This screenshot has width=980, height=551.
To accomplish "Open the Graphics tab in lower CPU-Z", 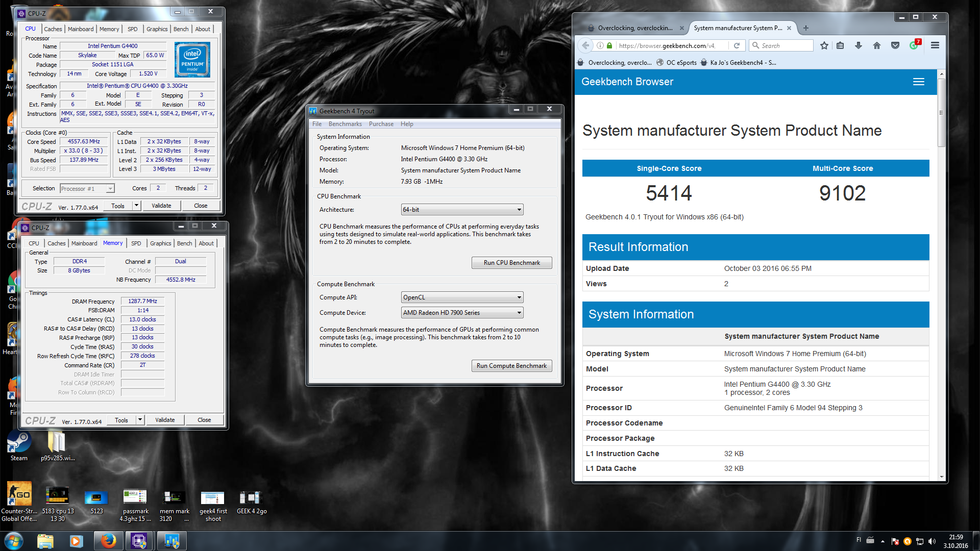I will (160, 243).
